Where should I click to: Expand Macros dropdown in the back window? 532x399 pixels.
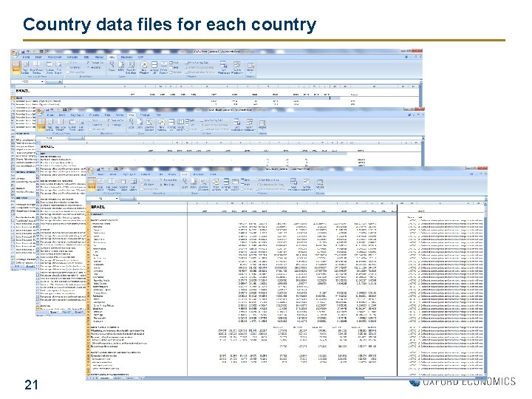[x=250, y=67]
